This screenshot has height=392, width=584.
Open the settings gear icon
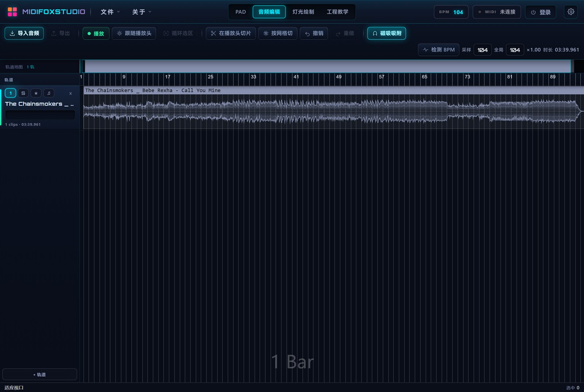pos(571,12)
